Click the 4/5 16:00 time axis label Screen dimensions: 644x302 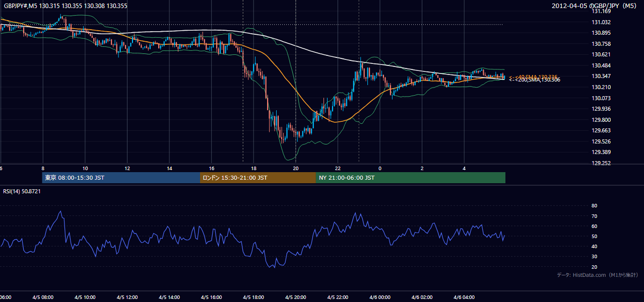[211, 297]
